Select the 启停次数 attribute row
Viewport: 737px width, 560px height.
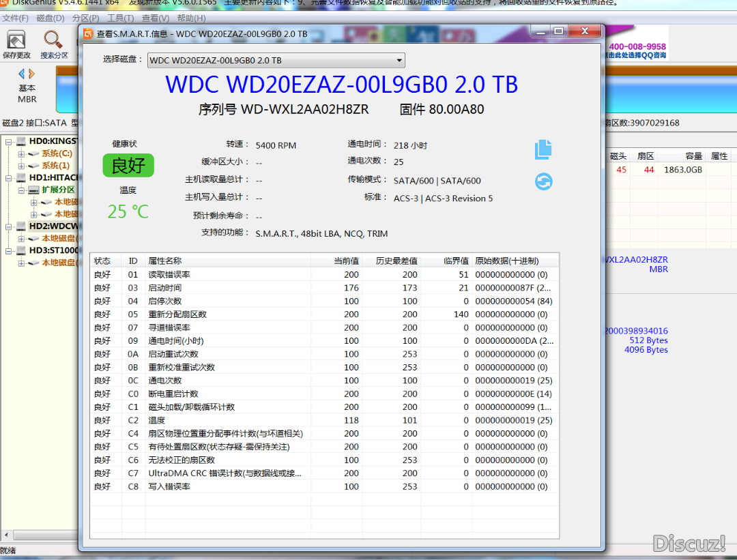point(324,301)
